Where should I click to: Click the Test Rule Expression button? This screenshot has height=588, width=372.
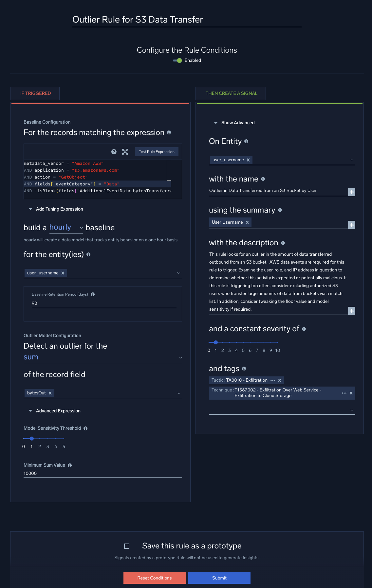point(157,152)
